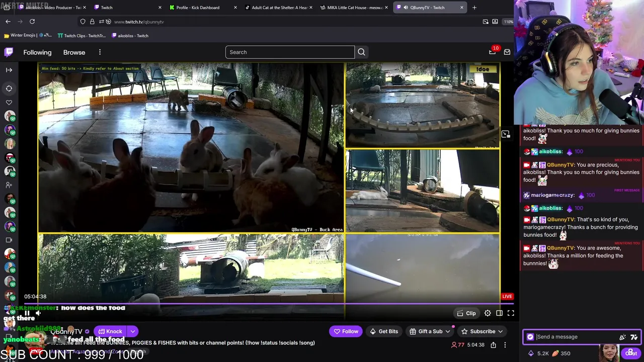Open the browser downloads icon

pyautogui.click(x=495, y=22)
